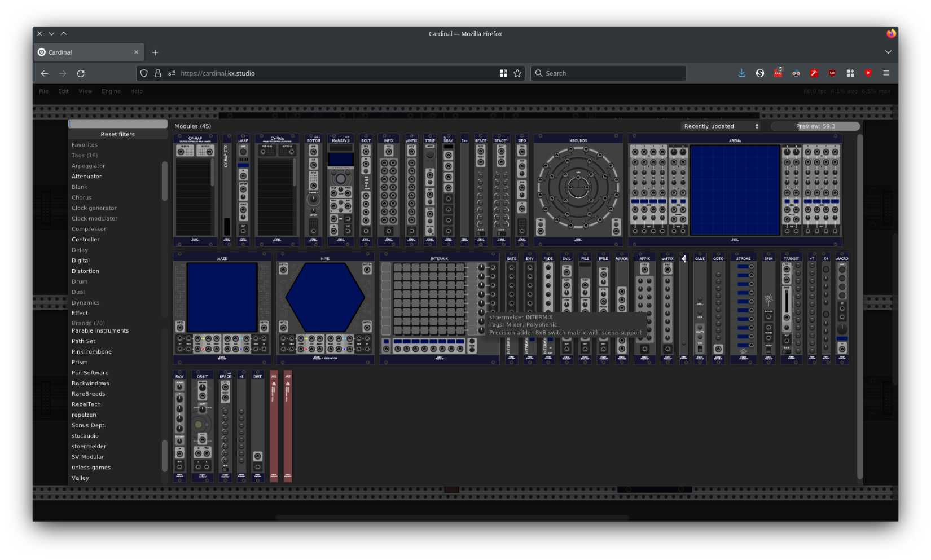
Task: Expand the Tags (16) section
Action: coord(85,156)
